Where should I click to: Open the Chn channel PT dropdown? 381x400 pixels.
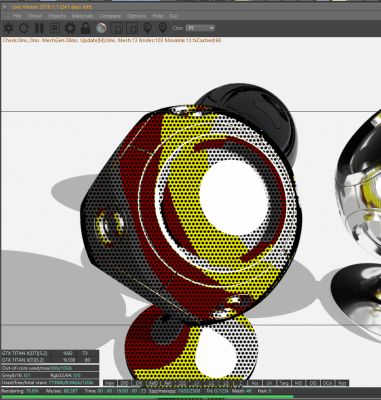point(200,28)
